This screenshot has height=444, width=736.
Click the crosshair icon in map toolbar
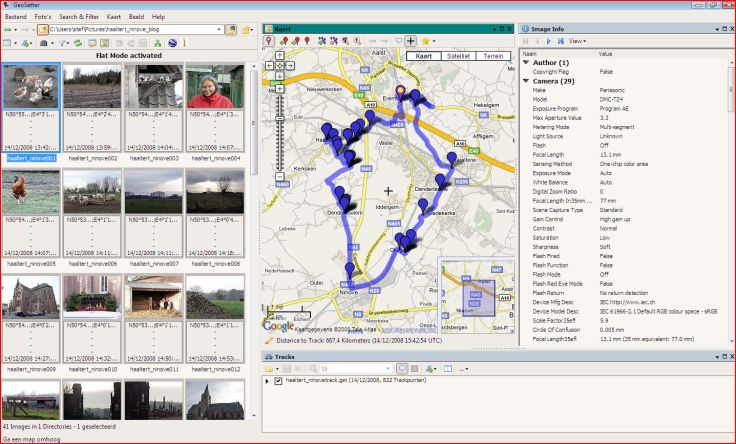pos(411,41)
